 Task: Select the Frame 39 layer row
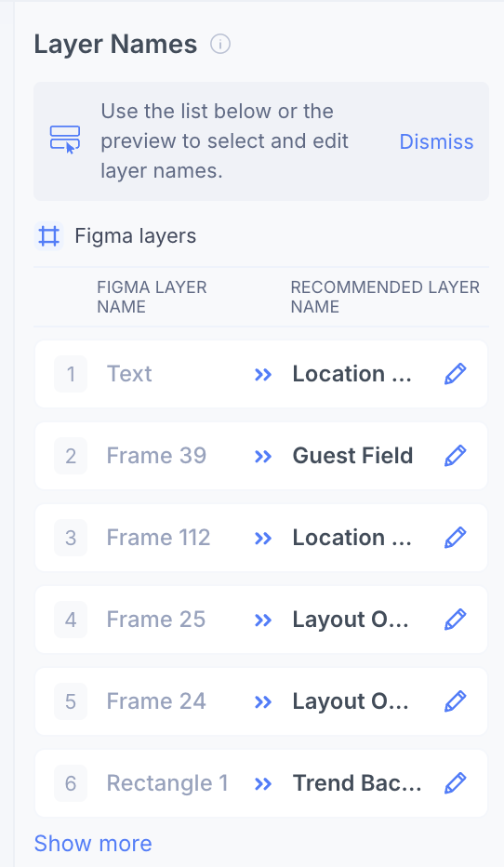[x=261, y=456]
